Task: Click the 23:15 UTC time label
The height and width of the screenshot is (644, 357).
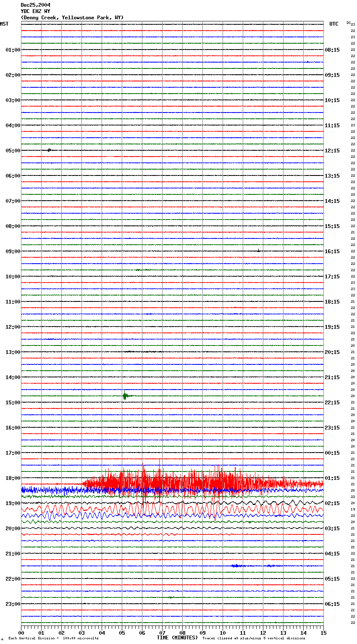Action: (332, 428)
